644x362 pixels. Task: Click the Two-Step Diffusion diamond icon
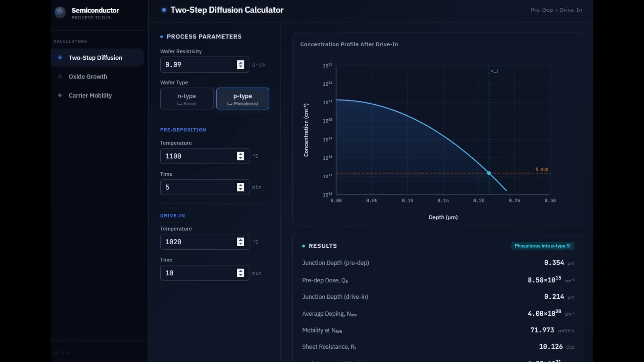[60, 58]
